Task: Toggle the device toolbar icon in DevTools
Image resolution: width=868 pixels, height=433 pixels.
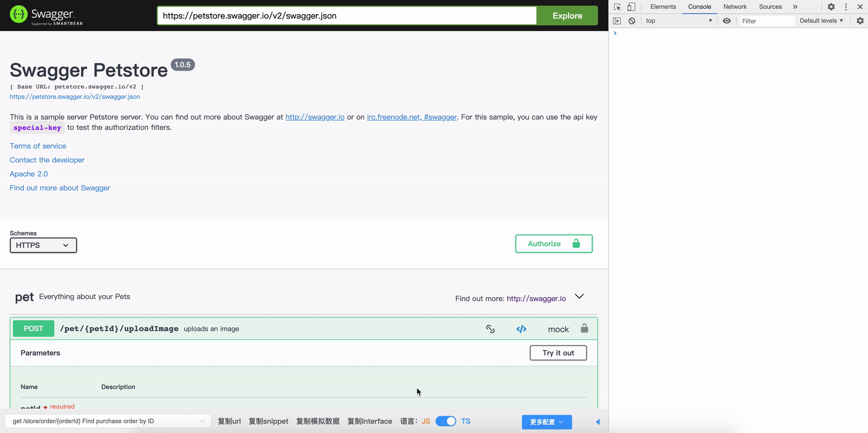Action: tap(631, 7)
